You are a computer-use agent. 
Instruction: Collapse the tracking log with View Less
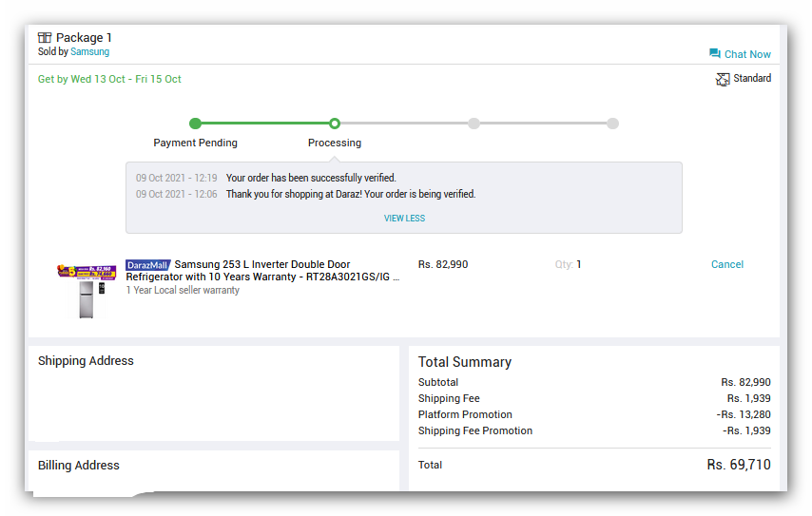click(x=404, y=219)
